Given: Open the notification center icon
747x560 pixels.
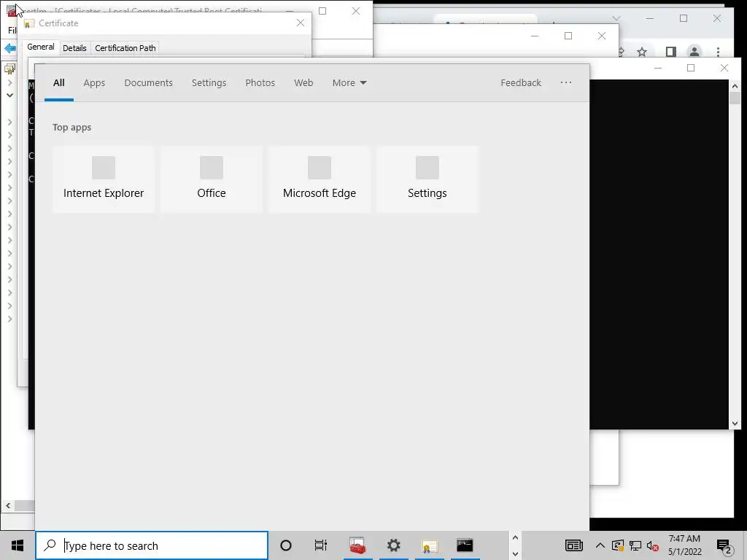Looking at the screenshot, I should click(x=724, y=545).
